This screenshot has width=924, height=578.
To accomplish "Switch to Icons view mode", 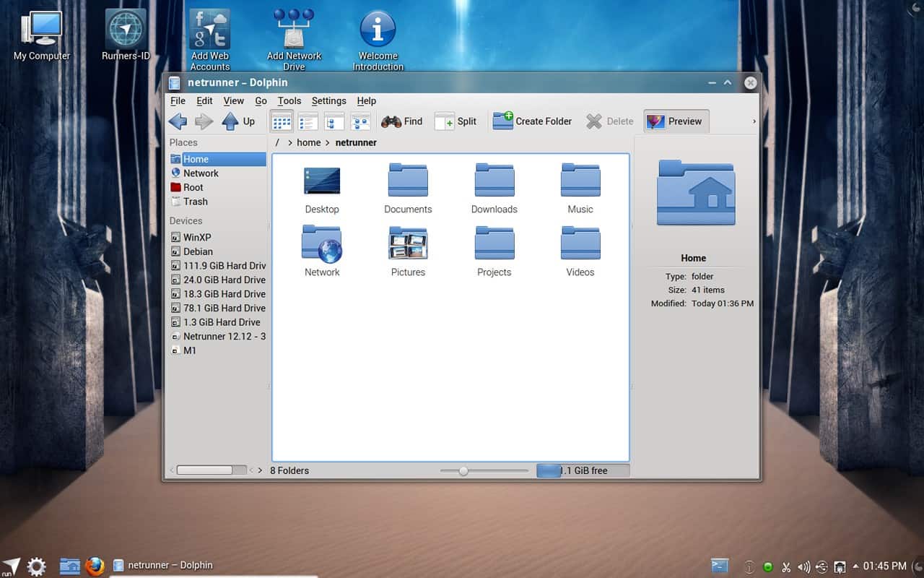I will (282, 121).
